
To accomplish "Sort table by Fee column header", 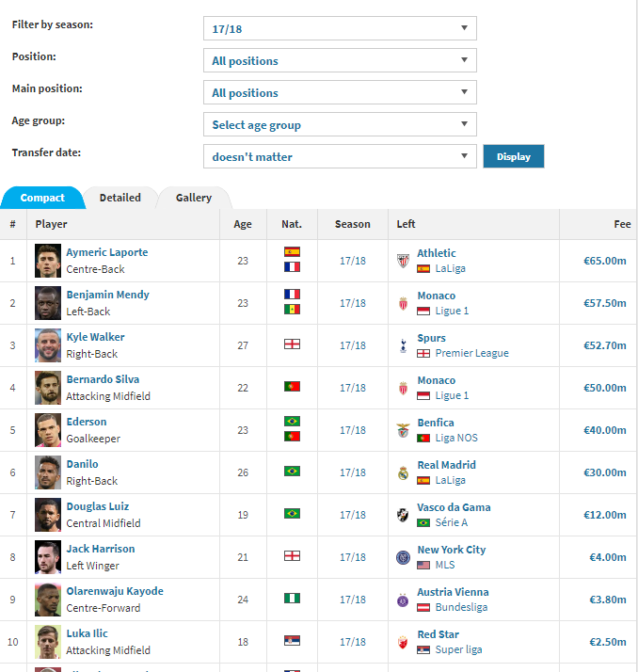I will click(x=622, y=224).
